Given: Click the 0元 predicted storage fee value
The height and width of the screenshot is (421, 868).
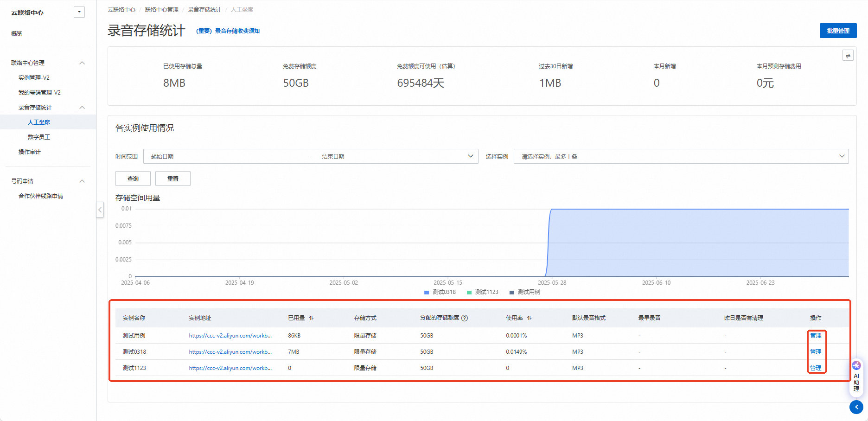Looking at the screenshot, I should tap(766, 83).
